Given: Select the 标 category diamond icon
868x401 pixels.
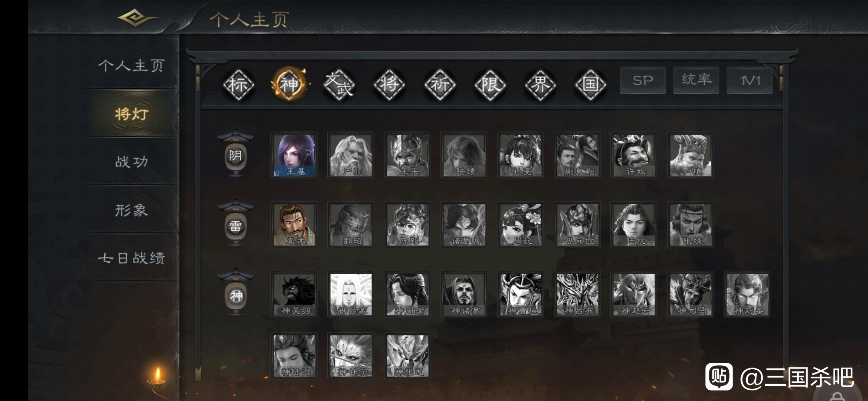Looking at the screenshot, I should click(238, 84).
